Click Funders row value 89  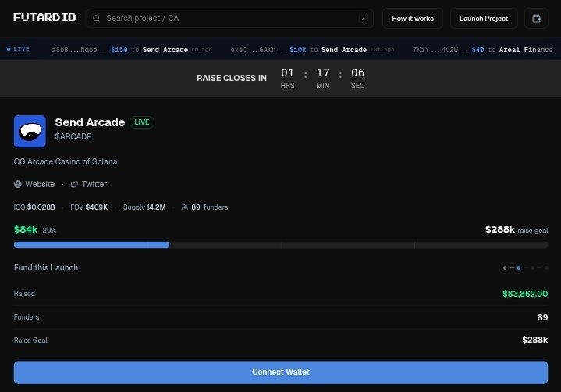pyautogui.click(x=543, y=317)
